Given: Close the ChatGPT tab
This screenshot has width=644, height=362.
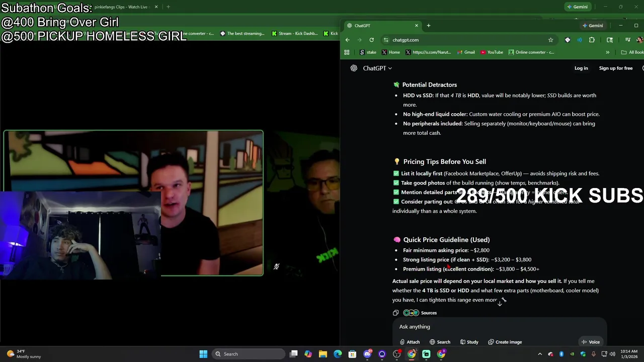Looking at the screenshot, I should (416, 26).
